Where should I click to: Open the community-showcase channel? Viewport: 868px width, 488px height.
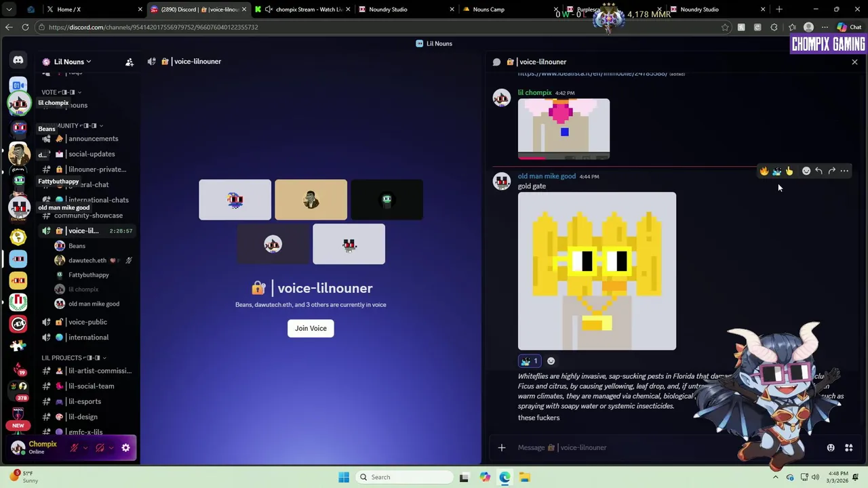87,216
